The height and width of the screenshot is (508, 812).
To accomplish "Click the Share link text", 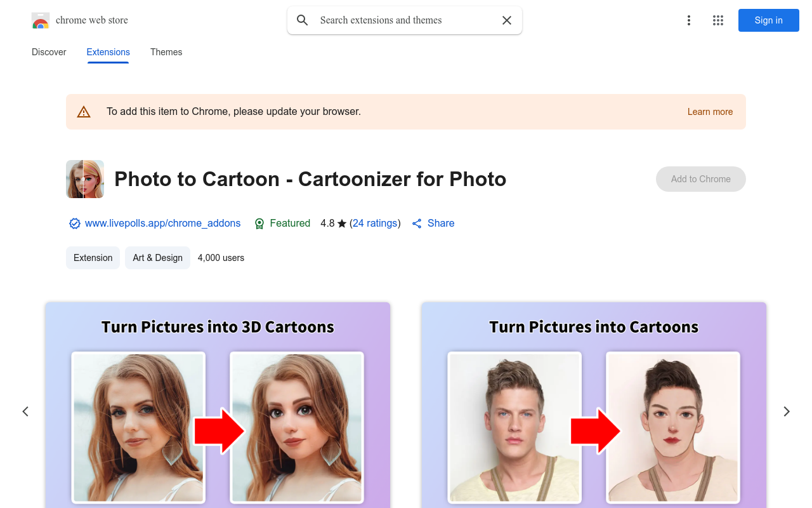I will [441, 224].
